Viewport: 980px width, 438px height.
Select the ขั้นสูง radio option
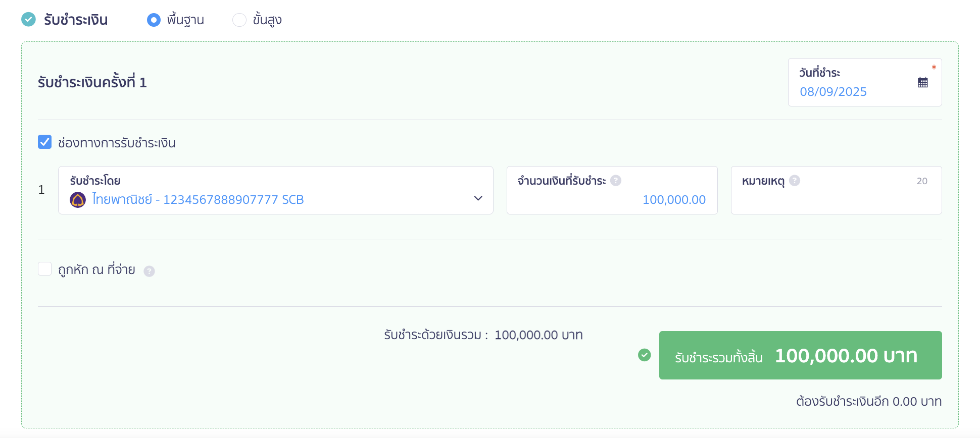pyautogui.click(x=239, y=20)
